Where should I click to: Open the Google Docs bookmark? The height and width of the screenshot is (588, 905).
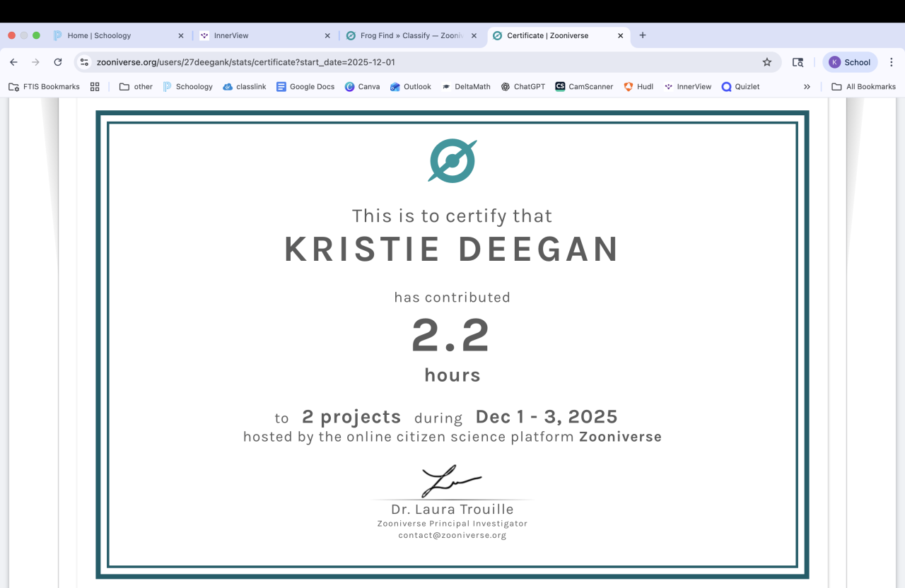305,86
